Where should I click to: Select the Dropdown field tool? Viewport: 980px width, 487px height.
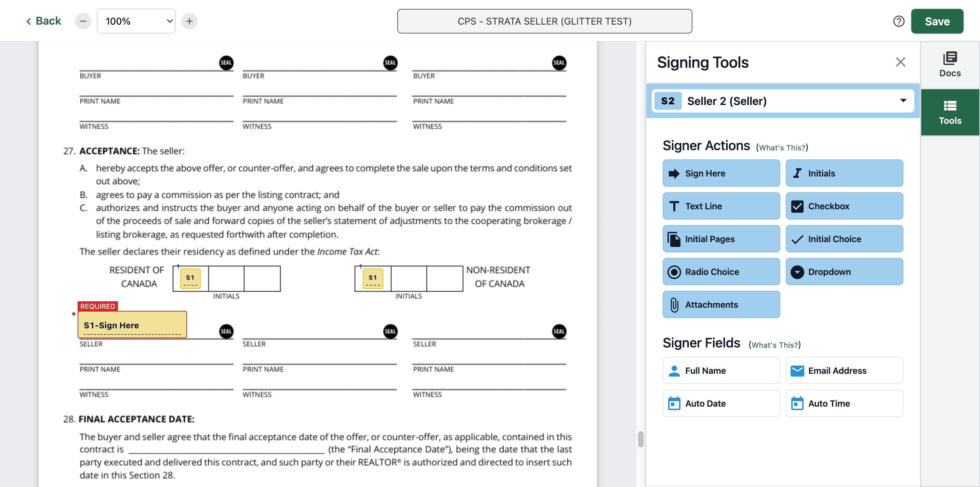point(844,272)
